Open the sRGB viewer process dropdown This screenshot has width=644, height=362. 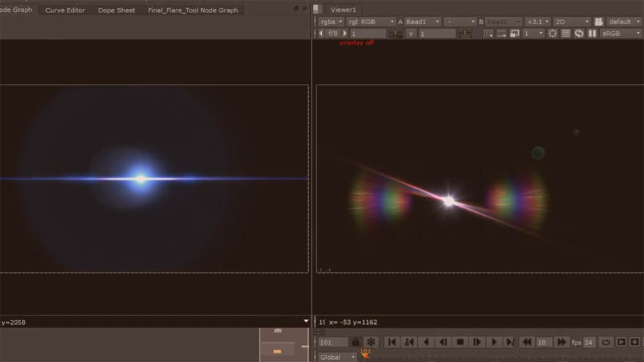[620, 33]
